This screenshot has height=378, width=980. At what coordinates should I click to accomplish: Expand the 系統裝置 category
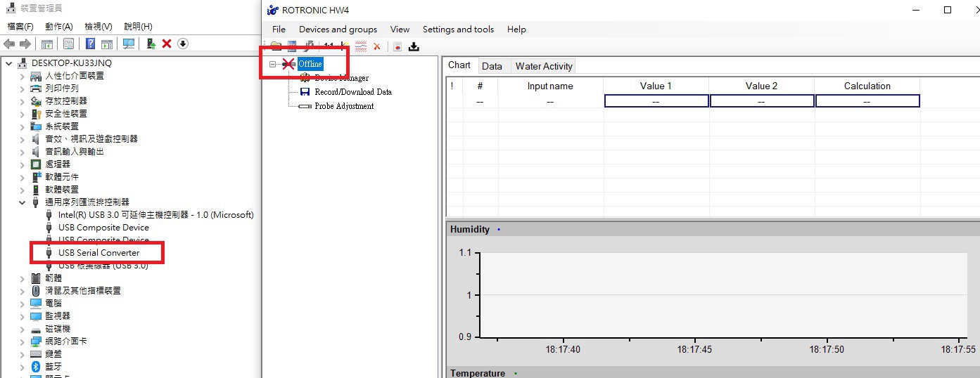23,126
